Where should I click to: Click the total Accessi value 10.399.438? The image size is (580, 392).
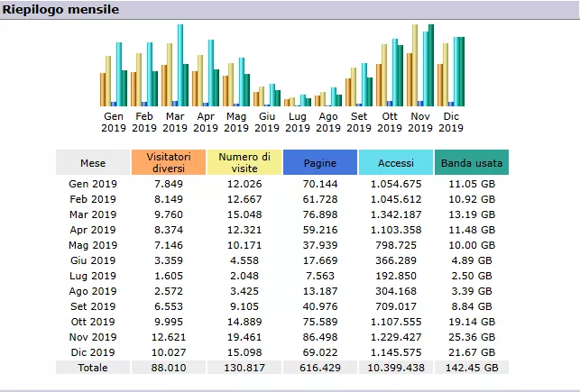(396, 368)
